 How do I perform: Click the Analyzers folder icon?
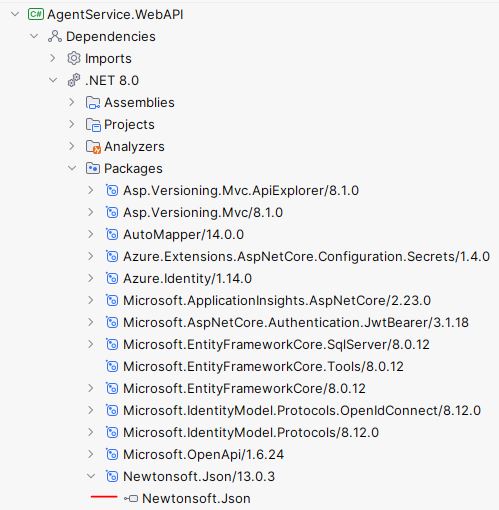click(93, 147)
